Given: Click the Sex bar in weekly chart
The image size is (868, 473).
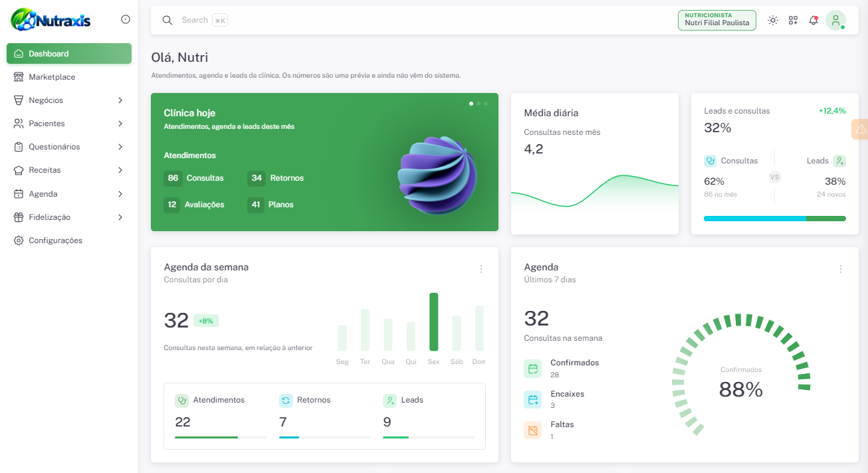Looking at the screenshot, I should tap(434, 322).
